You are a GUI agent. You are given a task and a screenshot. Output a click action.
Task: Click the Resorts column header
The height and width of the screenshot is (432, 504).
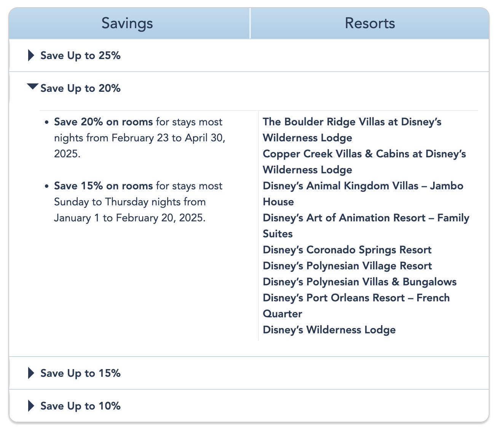point(370,23)
